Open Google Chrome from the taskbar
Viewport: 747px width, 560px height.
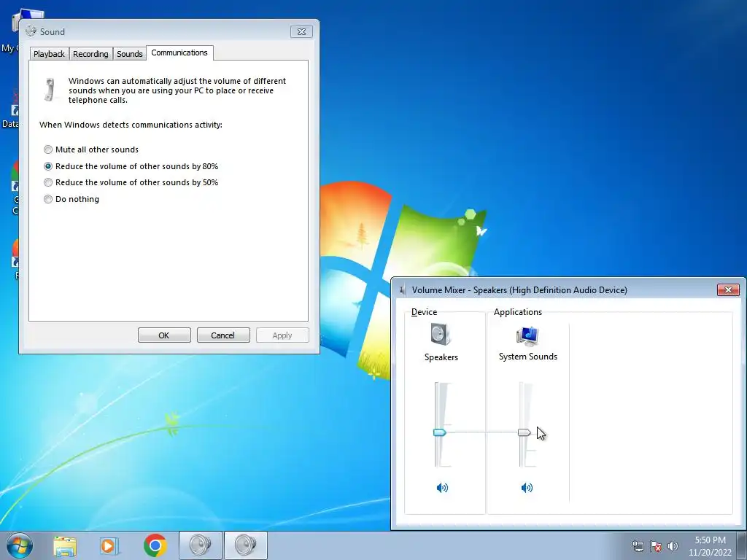pos(155,545)
